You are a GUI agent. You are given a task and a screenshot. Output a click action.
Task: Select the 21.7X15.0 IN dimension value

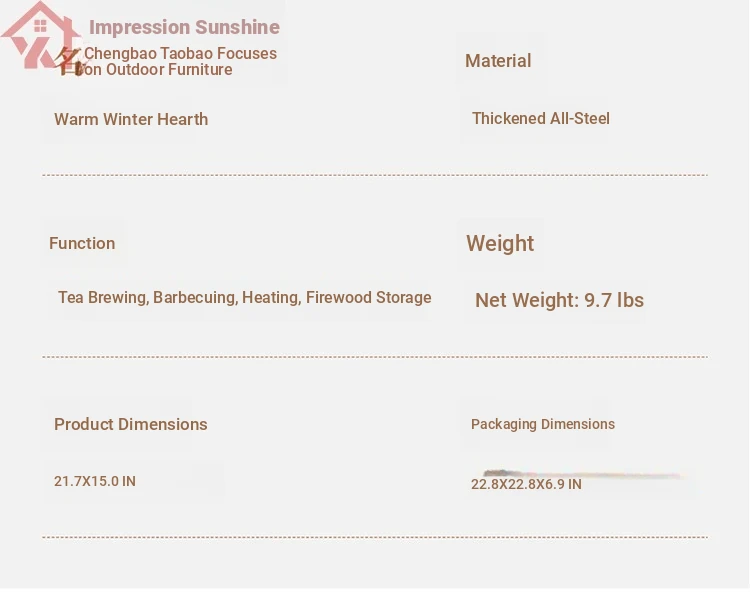[x=95, y=481]
